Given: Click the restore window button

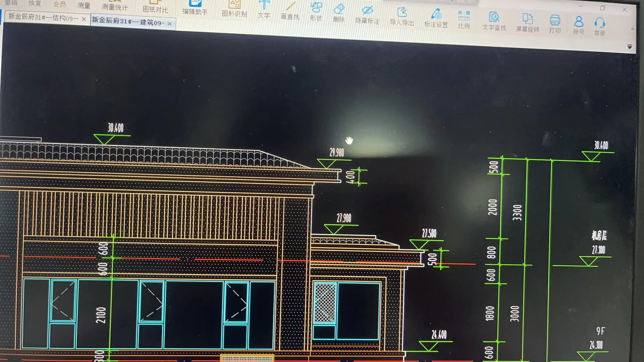Looking at the screenshot, I should 602,8.
